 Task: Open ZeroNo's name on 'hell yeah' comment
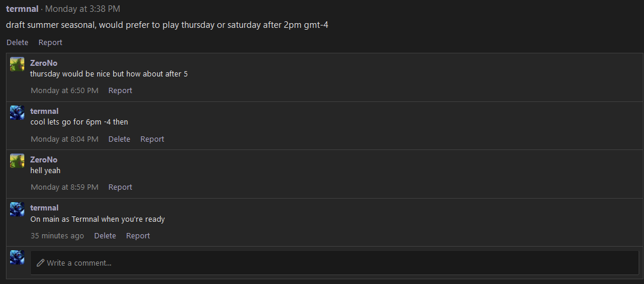coord(43,159)
